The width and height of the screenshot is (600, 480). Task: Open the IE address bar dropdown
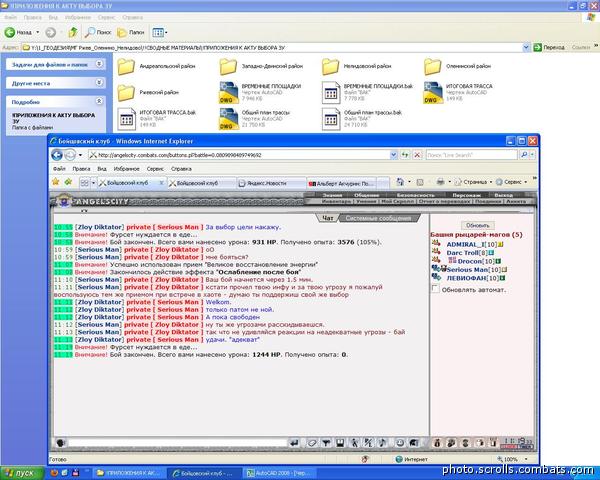(x=393, y=155)
